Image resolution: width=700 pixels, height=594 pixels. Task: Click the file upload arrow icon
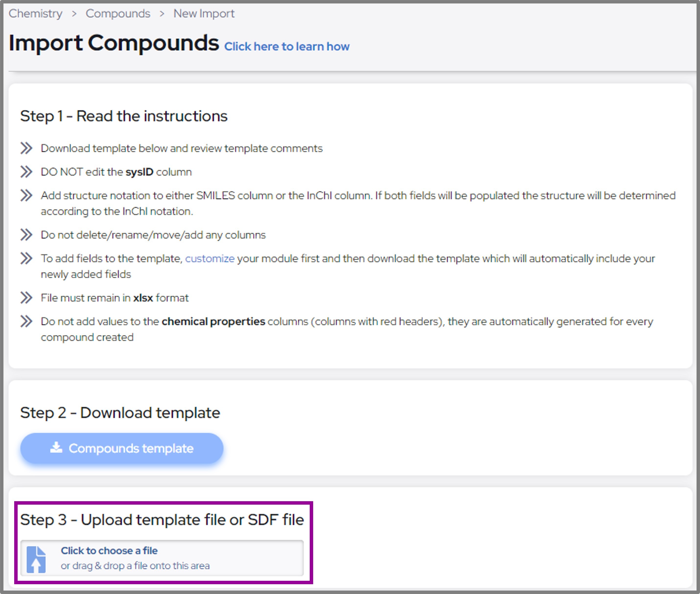point(36,559)
